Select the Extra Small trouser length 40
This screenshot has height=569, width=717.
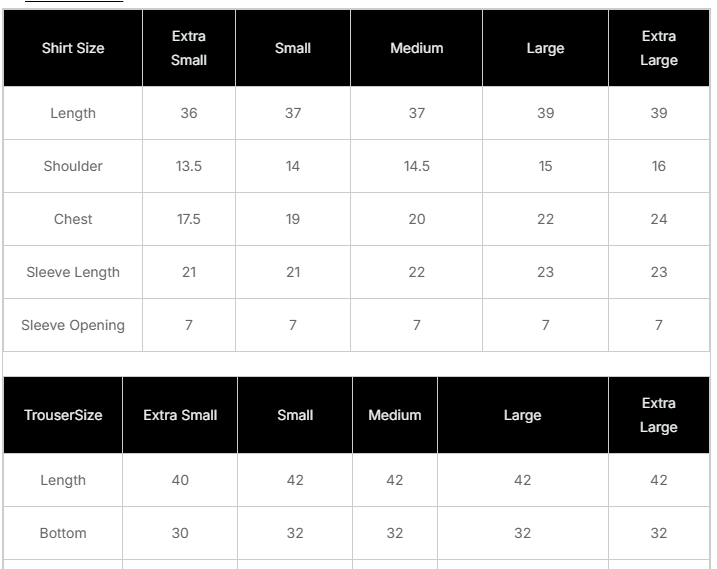tap(180, 480)
